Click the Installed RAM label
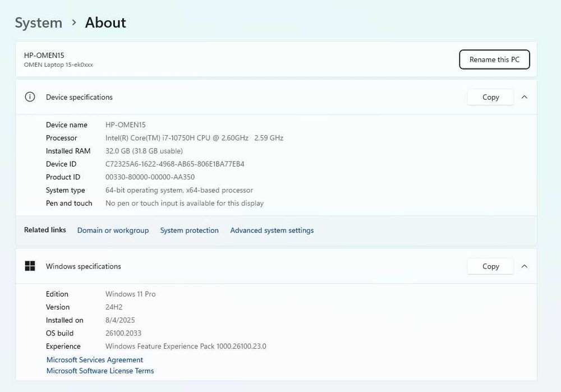561x392 pixels. [68, 151]
